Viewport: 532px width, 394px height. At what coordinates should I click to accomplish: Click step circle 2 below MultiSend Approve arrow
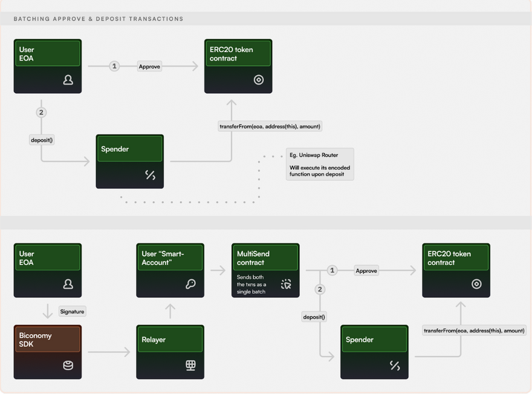pos(320,289)
